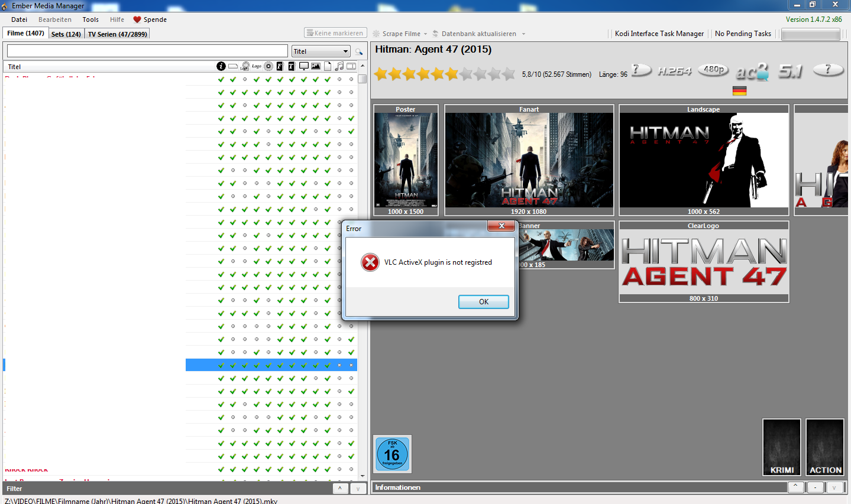Click the landscape image column header icon
This screenshot has width=851, height=504.
(316, 66)
